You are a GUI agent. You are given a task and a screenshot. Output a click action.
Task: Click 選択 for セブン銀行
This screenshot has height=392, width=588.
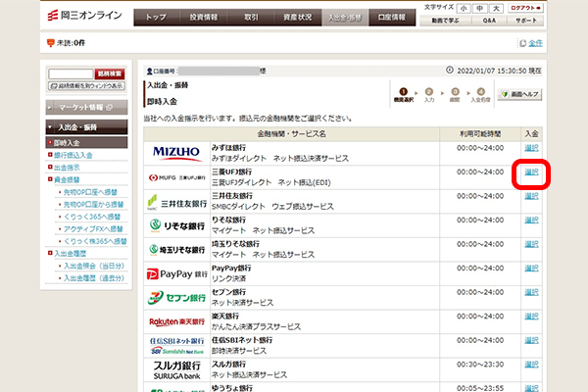[531, 292]
